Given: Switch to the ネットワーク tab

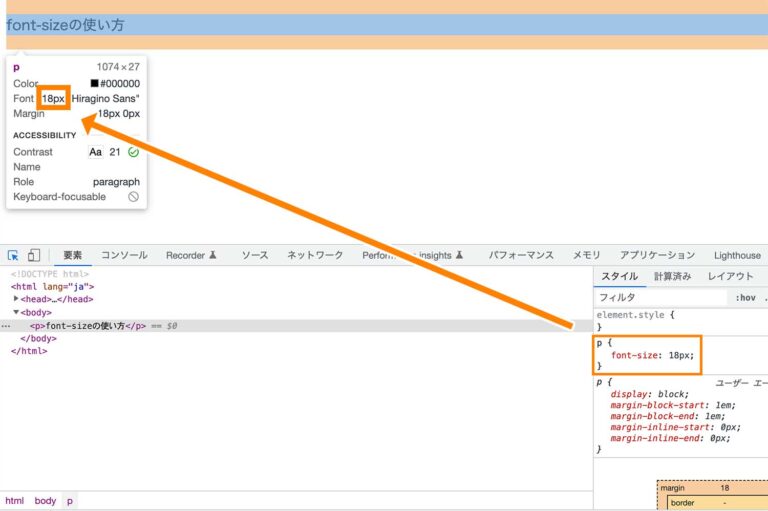Looking at the screenshot, I should pos(315,256).
